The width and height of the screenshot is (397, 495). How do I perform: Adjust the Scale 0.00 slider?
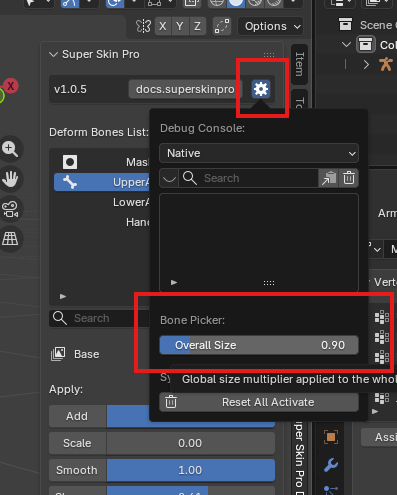pos(190,443)
